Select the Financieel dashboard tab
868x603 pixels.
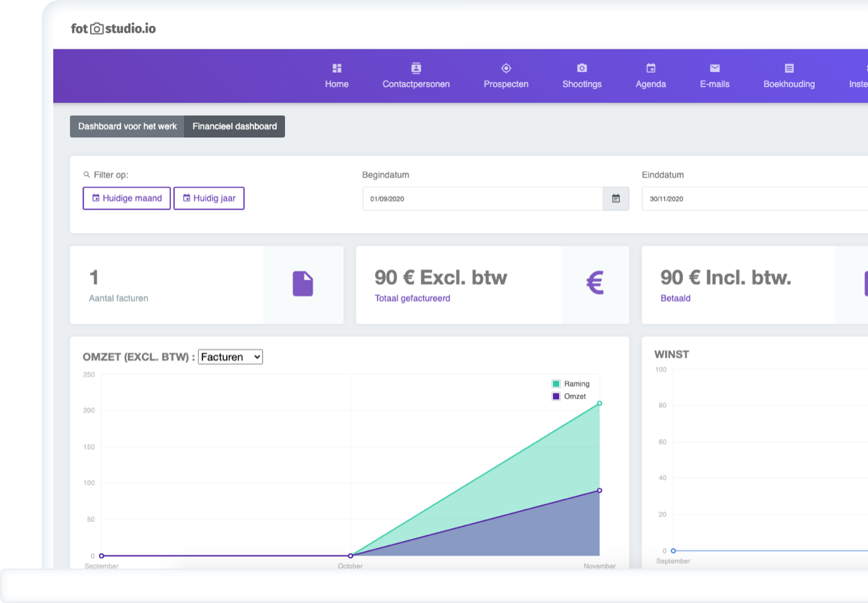pos(235,127)
